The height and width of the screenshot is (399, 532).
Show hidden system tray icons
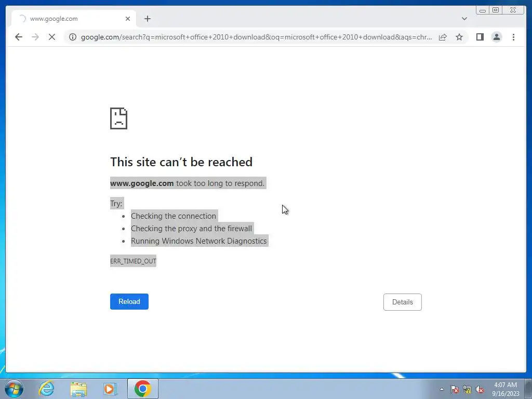(x=442, y=389)
